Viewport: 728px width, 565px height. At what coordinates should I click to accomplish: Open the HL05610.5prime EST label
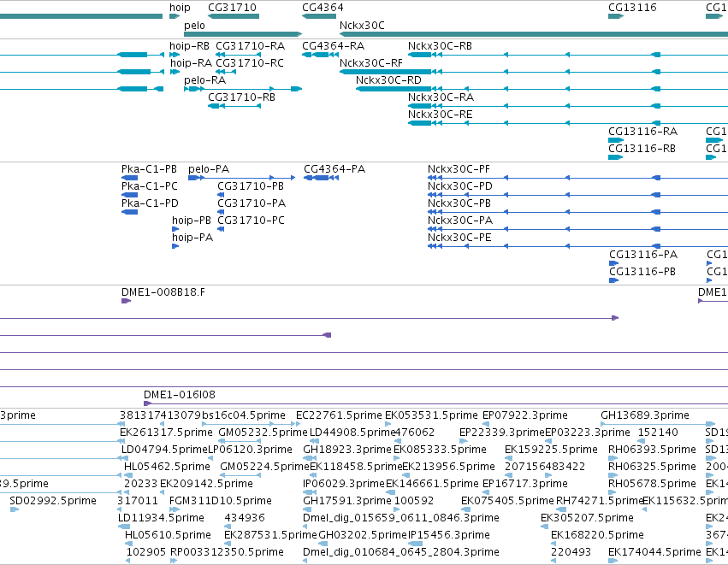[168, 536]
